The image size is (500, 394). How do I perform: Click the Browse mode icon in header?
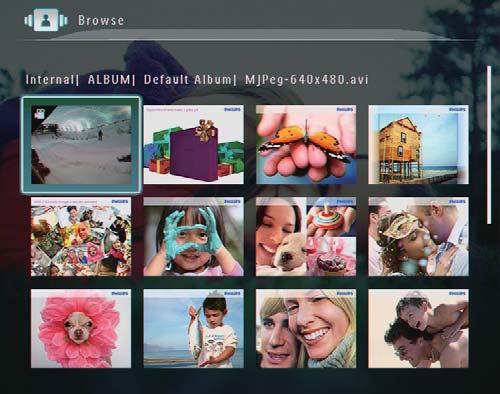[46, 20]
